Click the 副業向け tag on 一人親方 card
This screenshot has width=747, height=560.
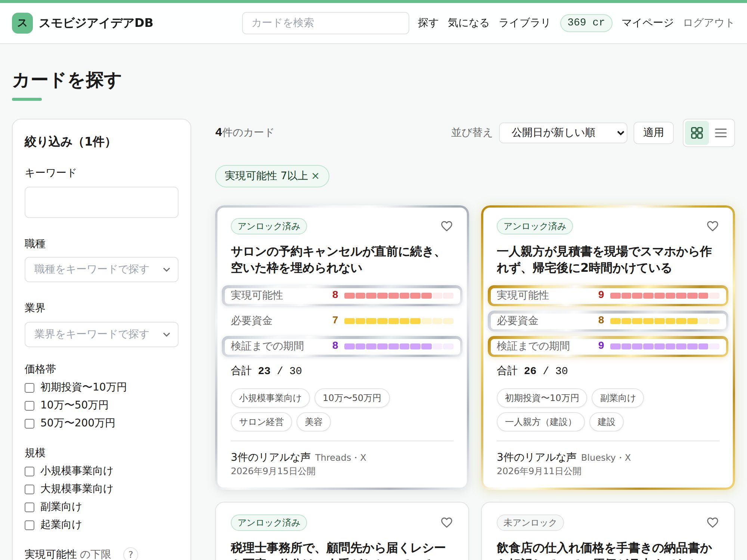pyautogui.click(x=618, y=398)
